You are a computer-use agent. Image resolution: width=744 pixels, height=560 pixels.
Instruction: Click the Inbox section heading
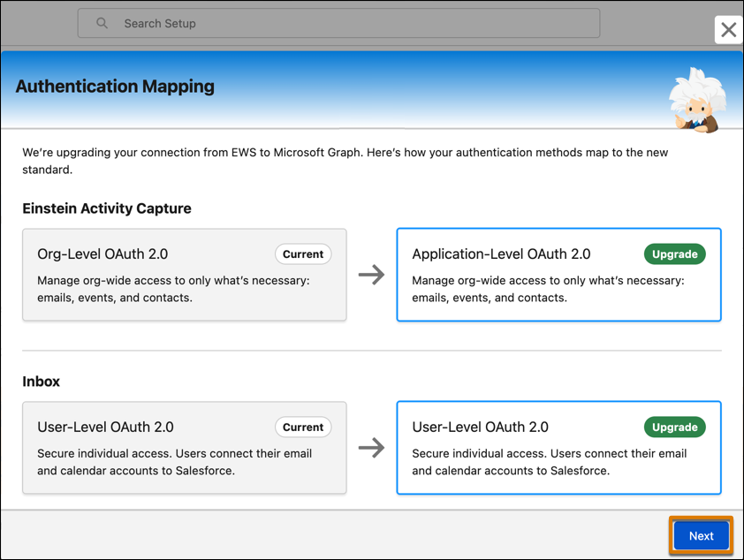(x=42, y=382)
